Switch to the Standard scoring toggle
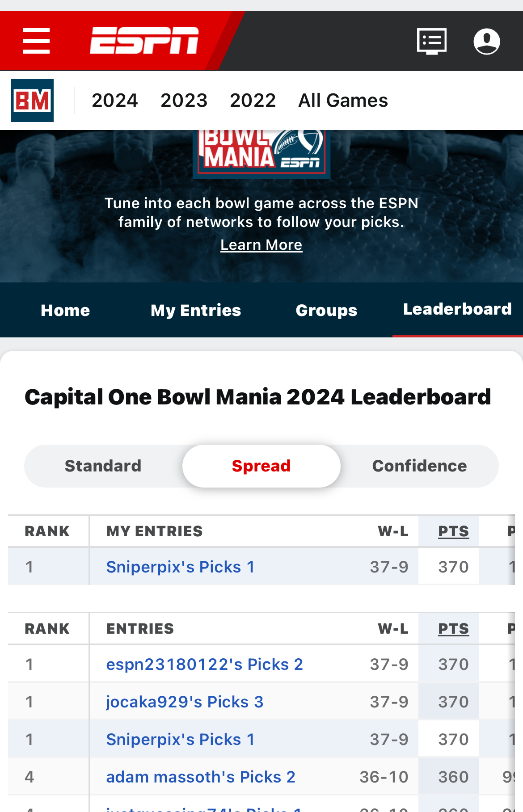The image size is (523, 812). (103, 466)
